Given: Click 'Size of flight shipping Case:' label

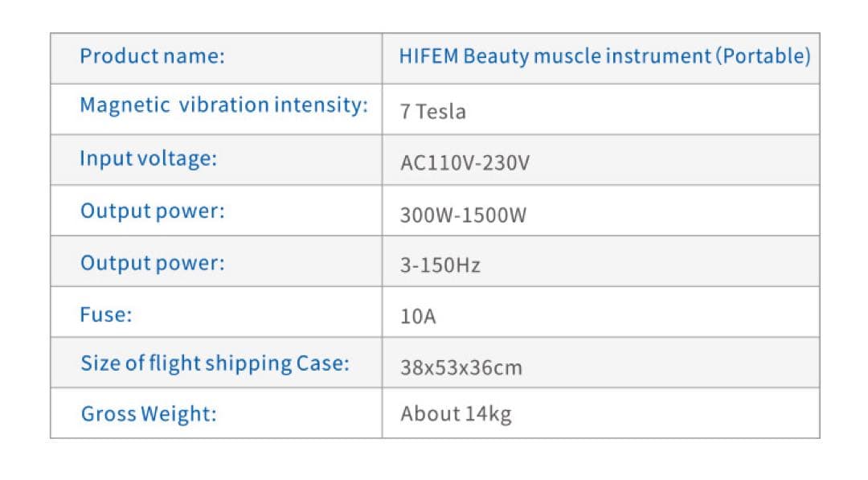Looking at the screenshot, I should point(215,363).
